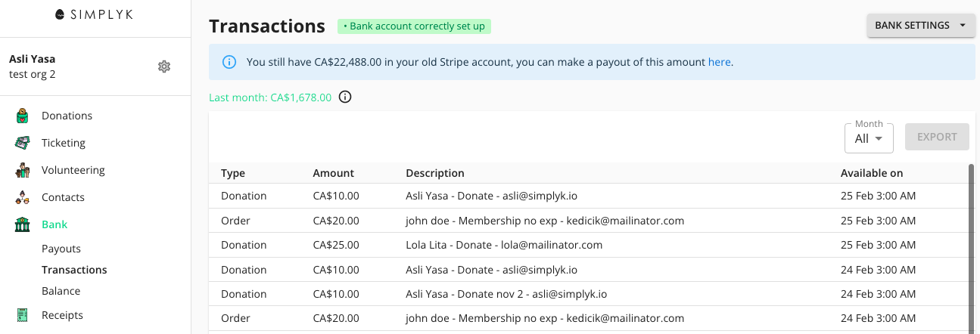The image size is (980, 334).
Task: Open the settings gear beside Asli Yasa
Action: [x=164, y=66]
